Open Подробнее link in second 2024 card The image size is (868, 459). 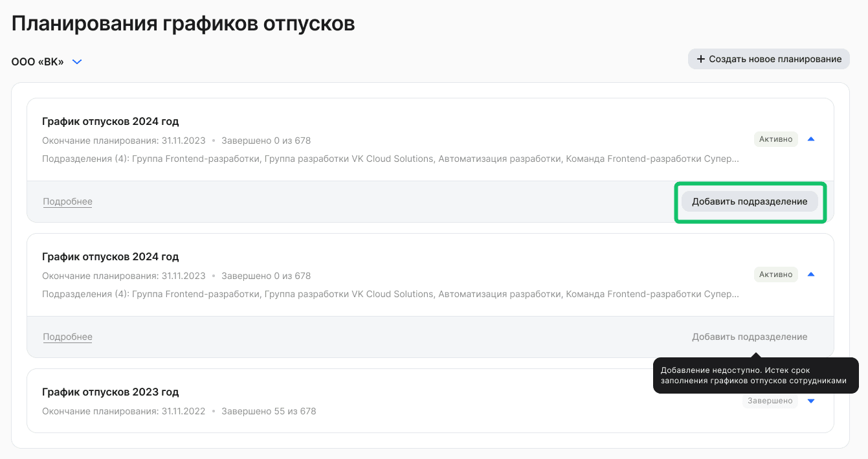(68, 337)
